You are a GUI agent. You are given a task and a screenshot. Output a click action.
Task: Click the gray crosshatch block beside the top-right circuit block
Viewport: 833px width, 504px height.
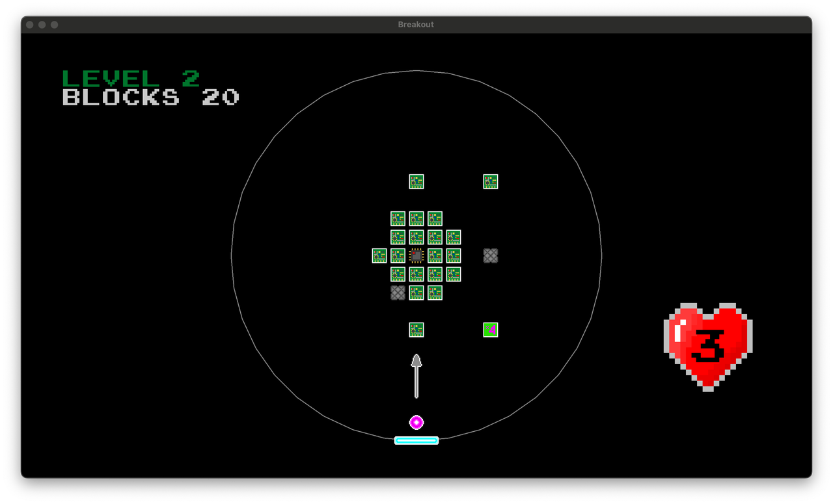(491, 256)
